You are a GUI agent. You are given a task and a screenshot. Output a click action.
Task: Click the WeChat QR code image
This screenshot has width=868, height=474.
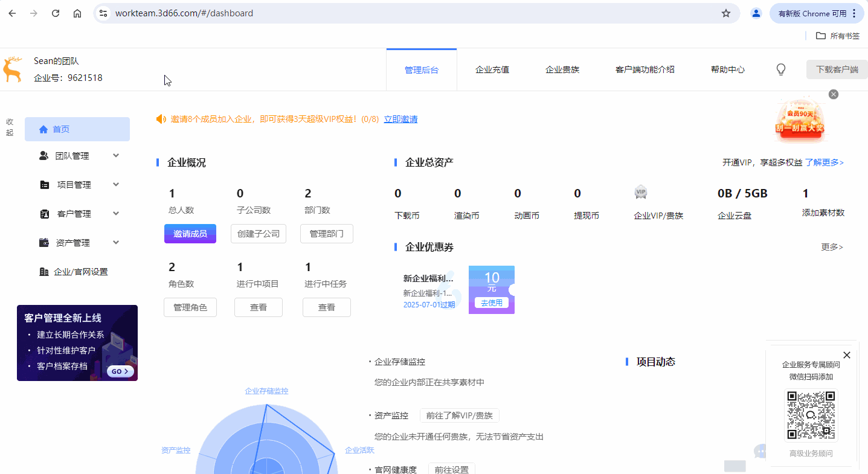pyautogui.click(x=811, y=415)
